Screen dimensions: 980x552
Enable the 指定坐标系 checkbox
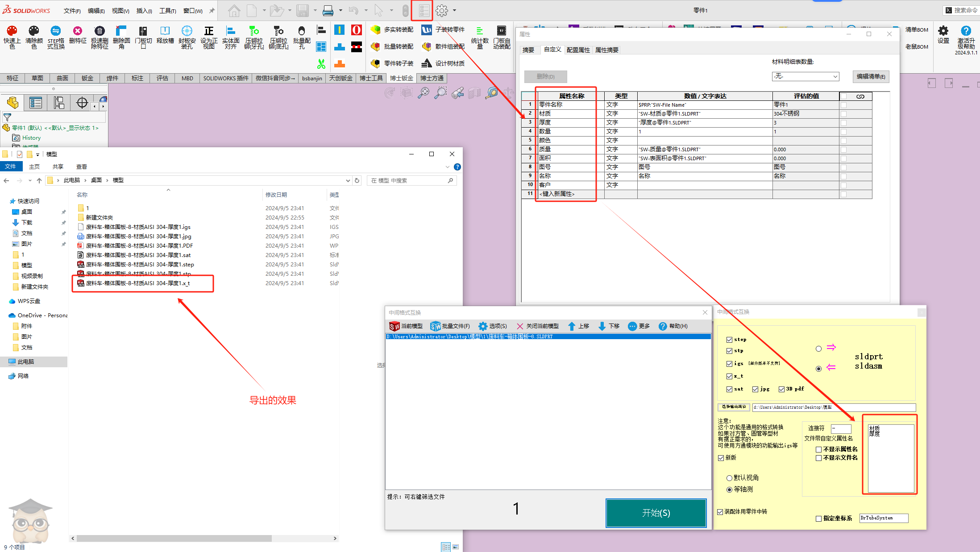click(x=818, y=519)
